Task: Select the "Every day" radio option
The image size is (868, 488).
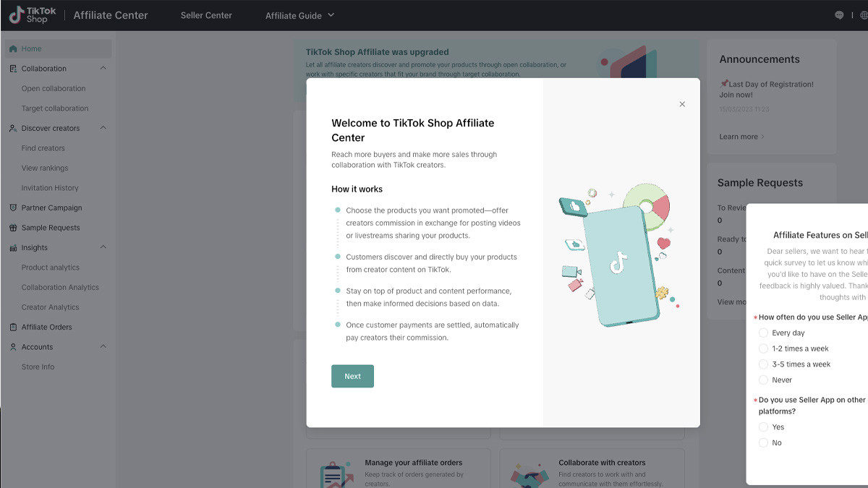Action: pyautogui.click(x=763, y=333)
